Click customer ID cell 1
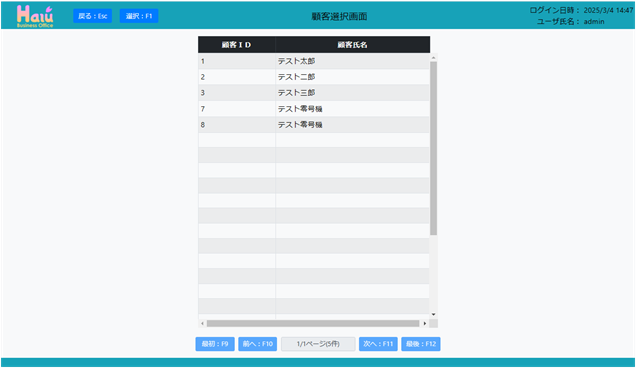The width and height of the screenshot is (636, 368). [237, 61]
